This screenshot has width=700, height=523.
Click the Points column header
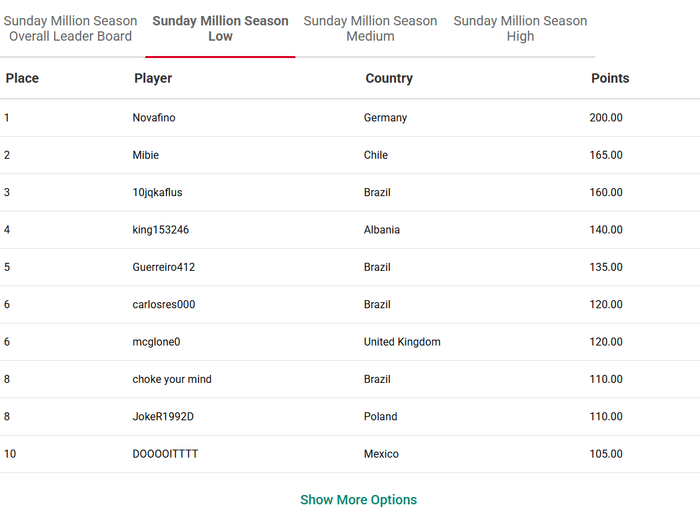610,78
